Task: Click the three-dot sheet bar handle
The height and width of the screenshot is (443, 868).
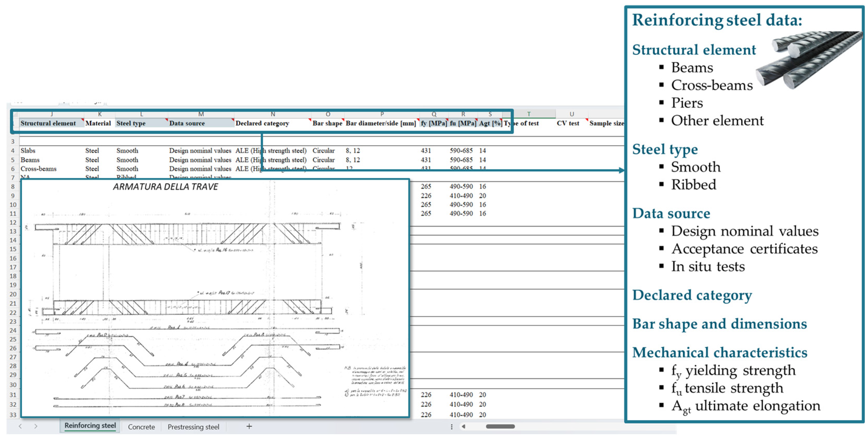Action: 452,427
